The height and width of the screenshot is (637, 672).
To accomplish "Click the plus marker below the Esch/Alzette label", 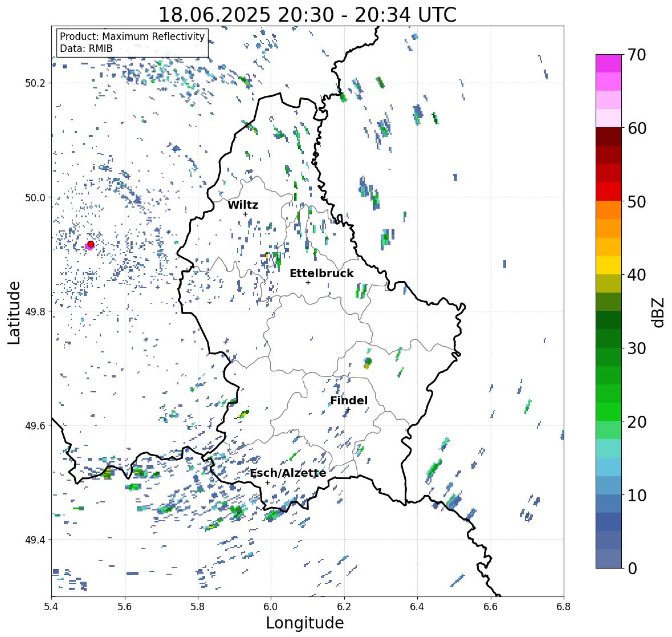I will pyautogui.click(x=267, y=482).
